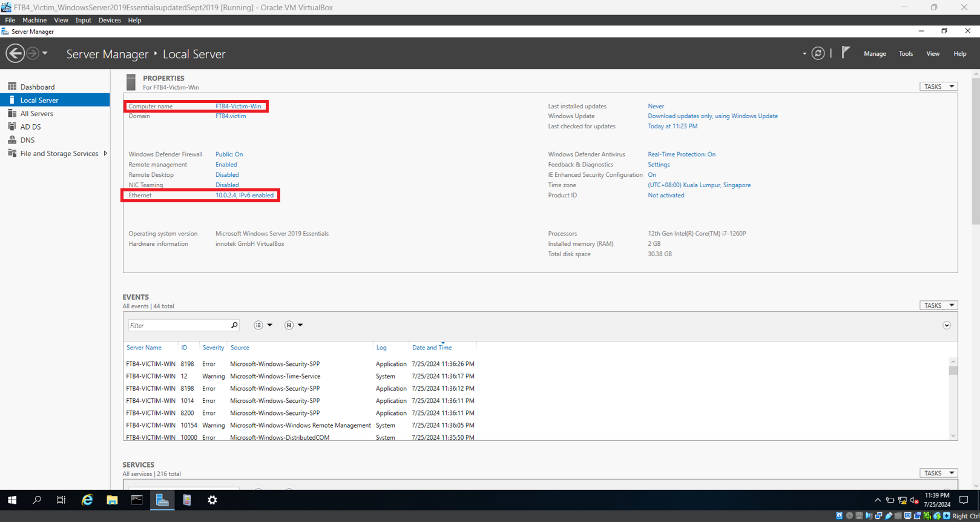The width and height of the screenshot is (980, 522).
Task: Sort events by the Date and Time column
Action: pos(432,348)
